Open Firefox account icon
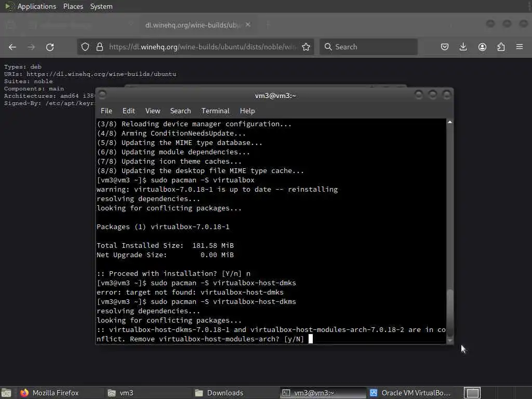Image resolution: width=532 pixels, height=399 pixels. pos(482,47)
